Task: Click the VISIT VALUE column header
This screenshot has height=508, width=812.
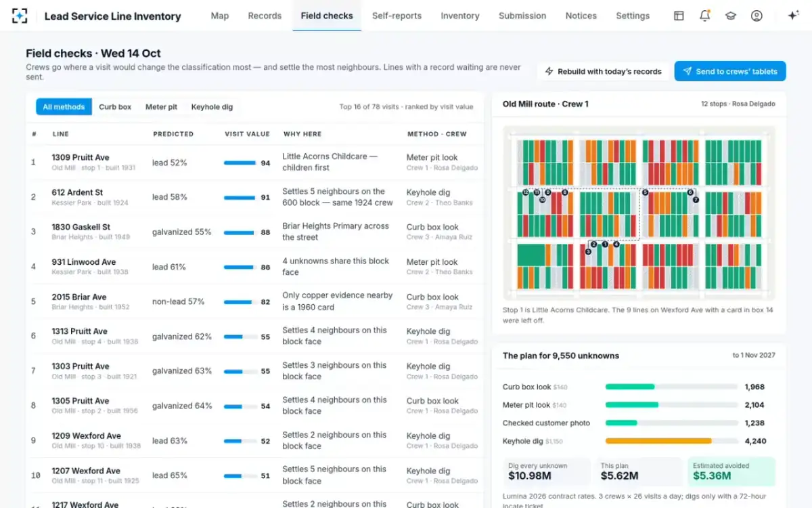Action: (247, 134)
